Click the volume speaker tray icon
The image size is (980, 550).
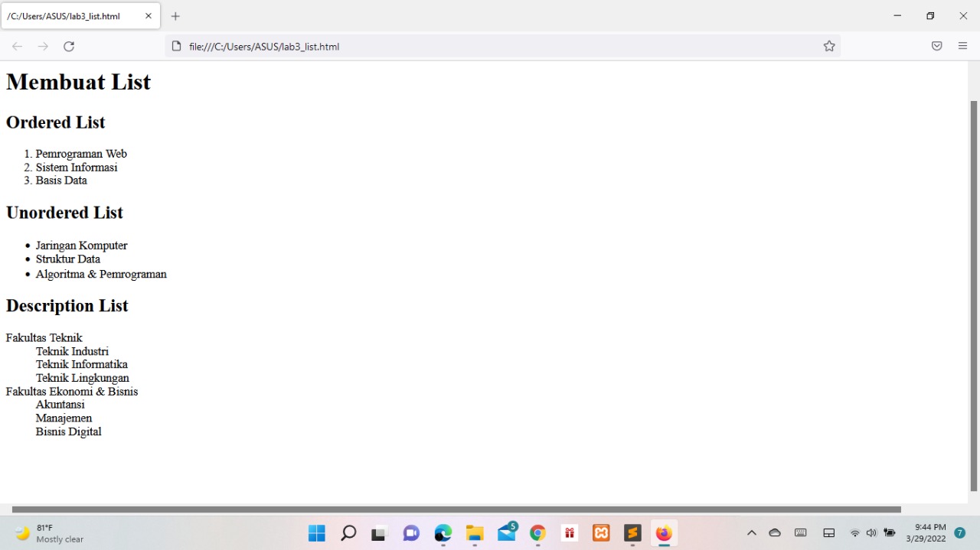[x=871, y=533]
